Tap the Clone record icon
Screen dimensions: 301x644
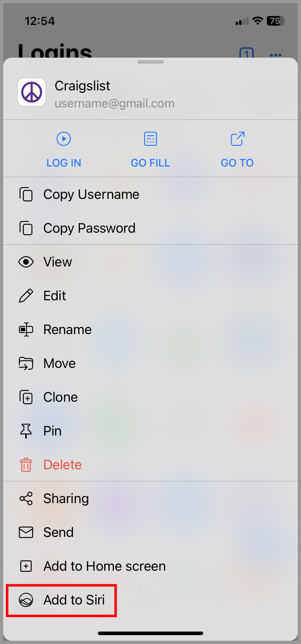tap(26, 397)
